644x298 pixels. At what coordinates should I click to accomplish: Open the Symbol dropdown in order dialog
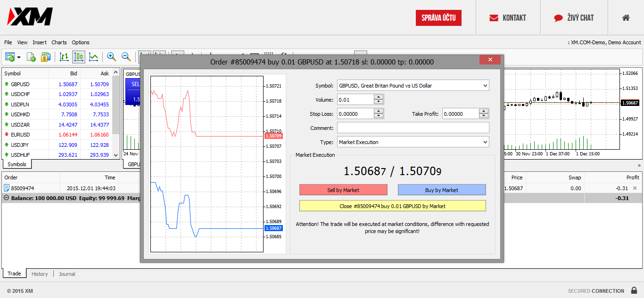[413, 86]
